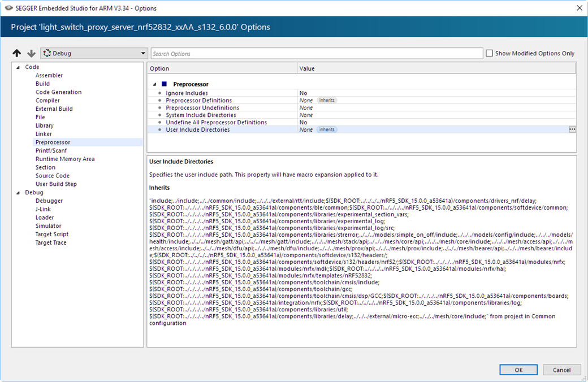
Task: Select Loader category in tree
Action: pos(45,218)
